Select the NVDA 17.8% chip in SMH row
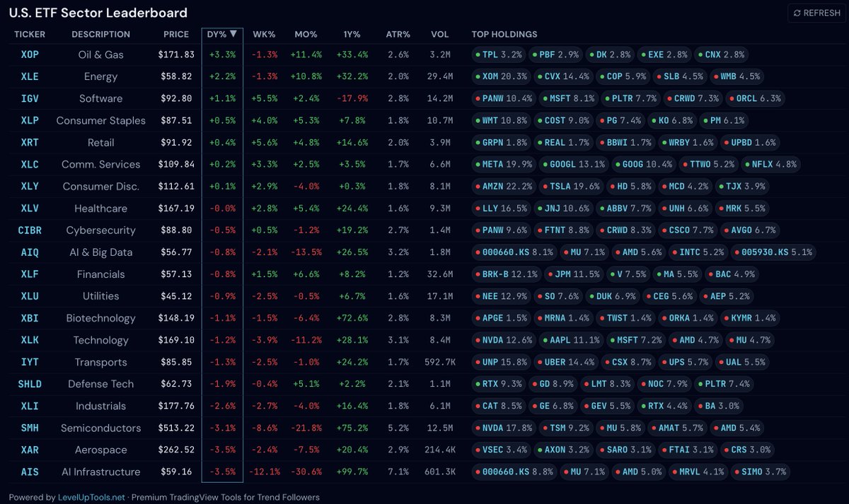This screenshot has width=849, height=504. 505,428
